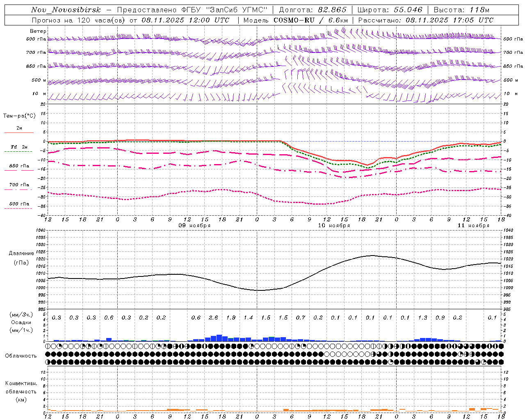
Task: Click the Осадки panel label
Action: click(21, 322)
